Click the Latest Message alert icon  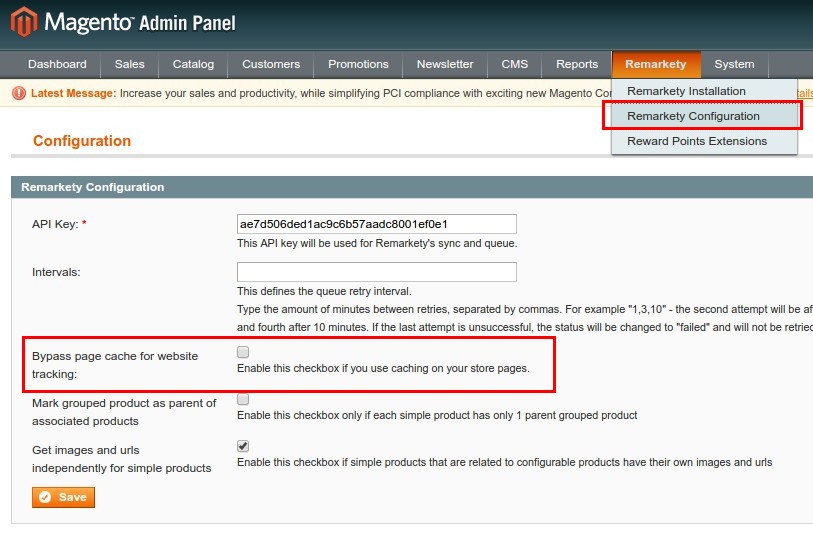[x=19, y=93]
